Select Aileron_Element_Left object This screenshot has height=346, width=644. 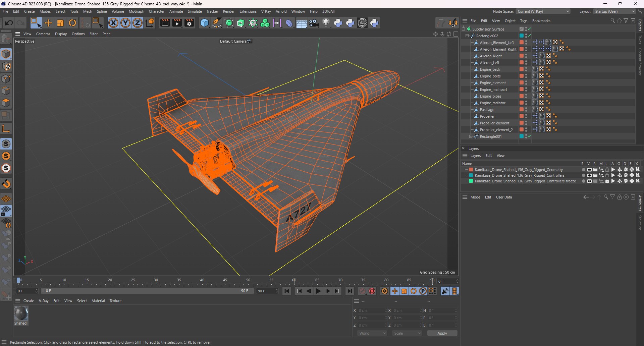496,43
